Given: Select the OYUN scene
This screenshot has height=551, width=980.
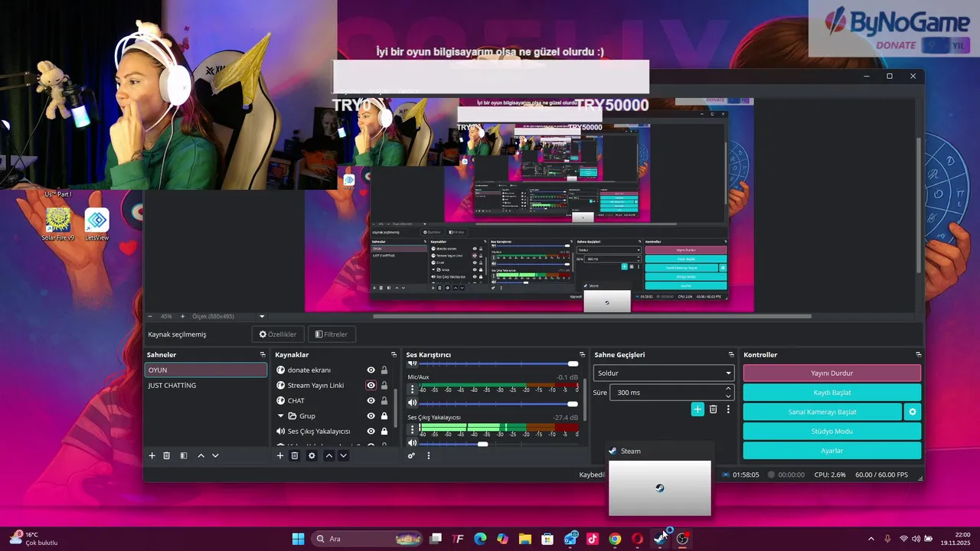Looking at the screenshot, I should [206, 370].
